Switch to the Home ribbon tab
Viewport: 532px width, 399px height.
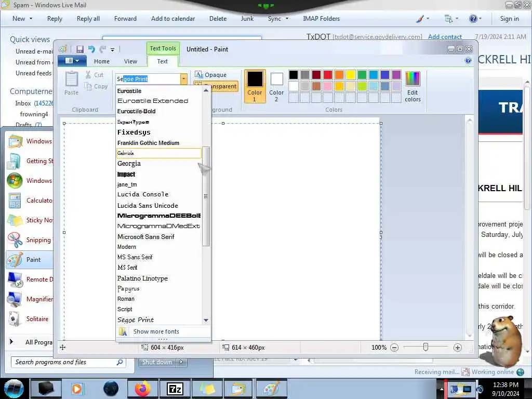102,61
